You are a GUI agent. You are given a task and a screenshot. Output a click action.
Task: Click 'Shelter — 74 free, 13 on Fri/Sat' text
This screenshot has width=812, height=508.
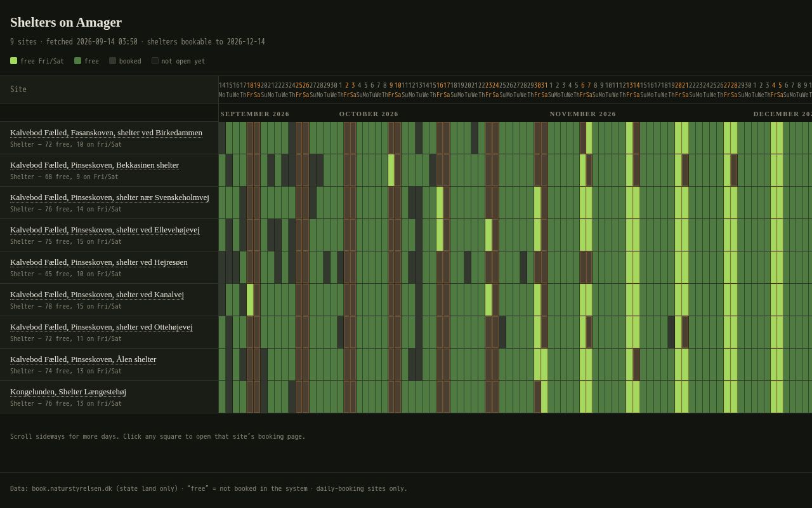(x=66, y=371)
